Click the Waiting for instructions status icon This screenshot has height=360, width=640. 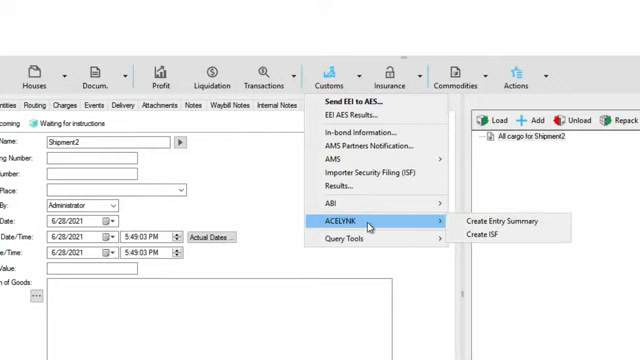coord(33,123)
